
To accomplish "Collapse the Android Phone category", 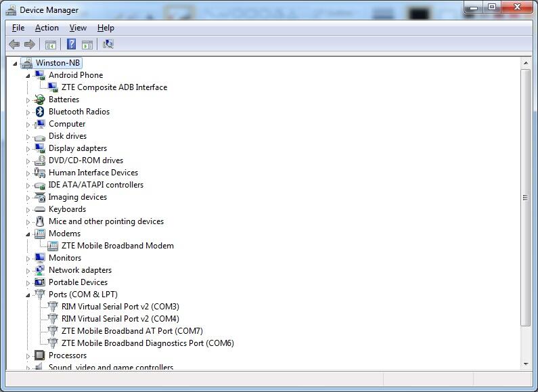I will (x=28, y=76).
